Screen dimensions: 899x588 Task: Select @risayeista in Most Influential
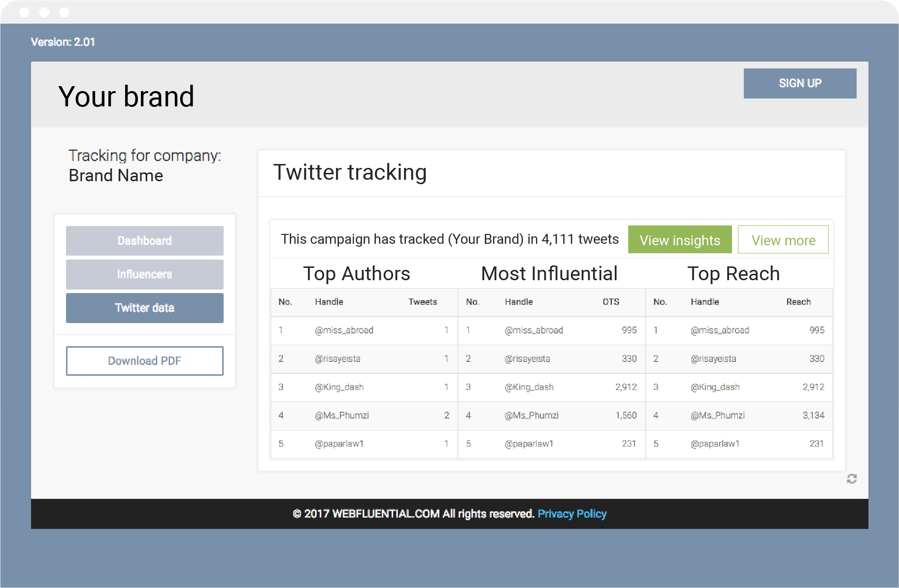point(527,359)
